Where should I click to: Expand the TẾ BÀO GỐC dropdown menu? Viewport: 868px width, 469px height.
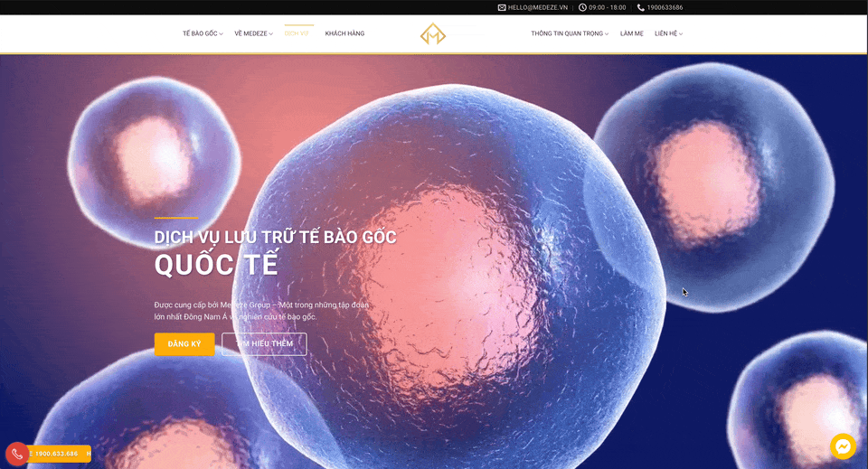tap(203, 33)
